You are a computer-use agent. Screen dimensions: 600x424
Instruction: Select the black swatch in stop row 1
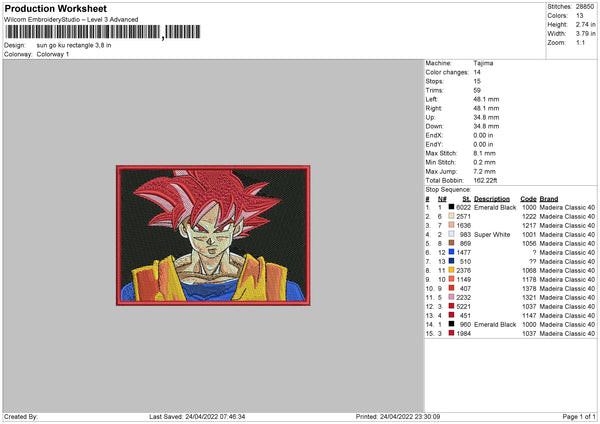pyautogui.click(x=451, y=207)
